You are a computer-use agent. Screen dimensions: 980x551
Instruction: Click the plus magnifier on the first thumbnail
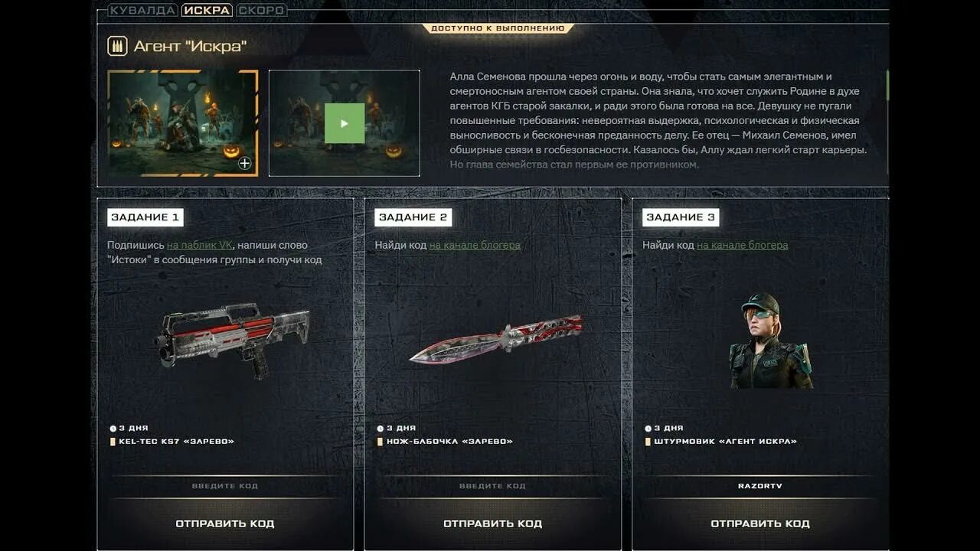244,163
